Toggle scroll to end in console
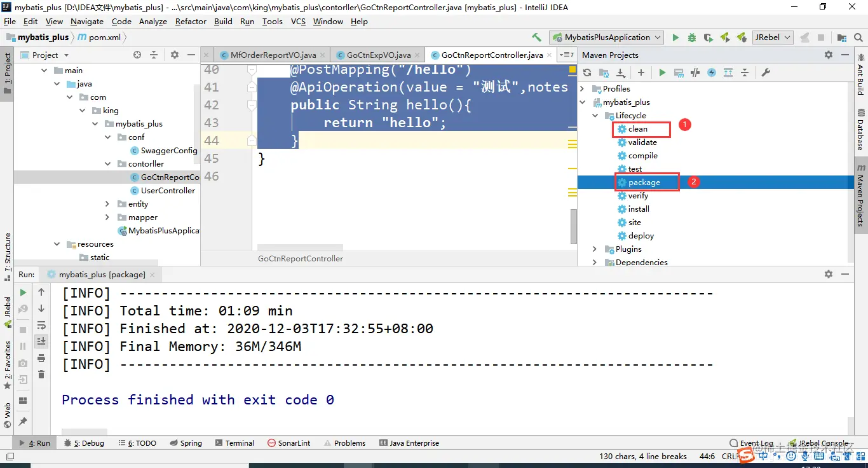The height and width of the screenshot is (468, 868). pyautogui.click(x=41, y=341)
